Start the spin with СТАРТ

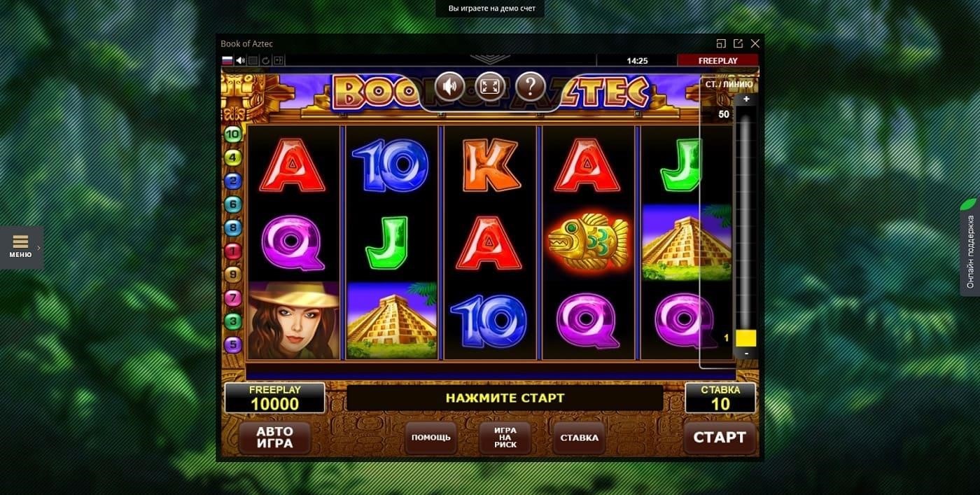click(720, 438)
